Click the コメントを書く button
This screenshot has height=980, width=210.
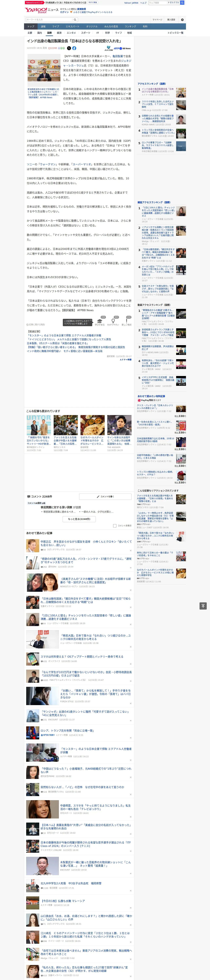coord(105,497)
